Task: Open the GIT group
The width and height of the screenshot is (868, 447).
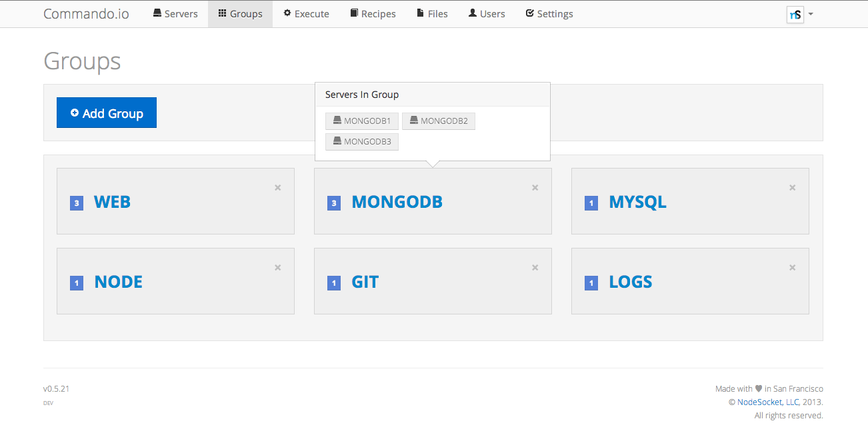Action: tap(365, 282)
